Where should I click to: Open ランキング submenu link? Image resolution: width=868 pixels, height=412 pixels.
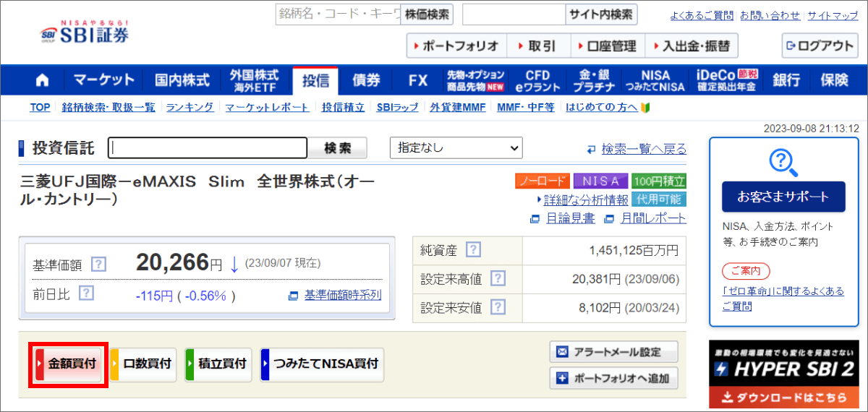tap(190, 107)
